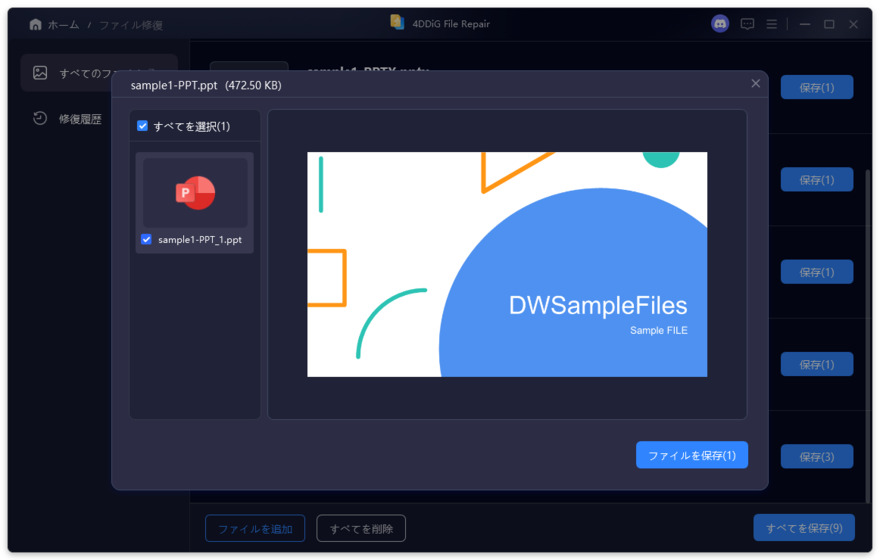Image resolution: width=880 pixels, height=560 pixels.
Task: Click すべてを保存(9) button
Action: (804, 528)
